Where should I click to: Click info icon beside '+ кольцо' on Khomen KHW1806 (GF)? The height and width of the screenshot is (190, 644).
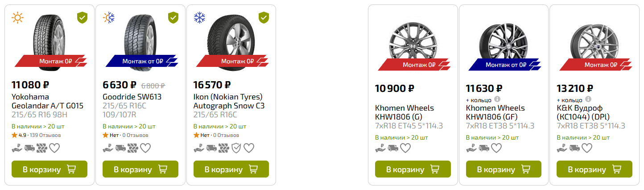pos(497,99)
